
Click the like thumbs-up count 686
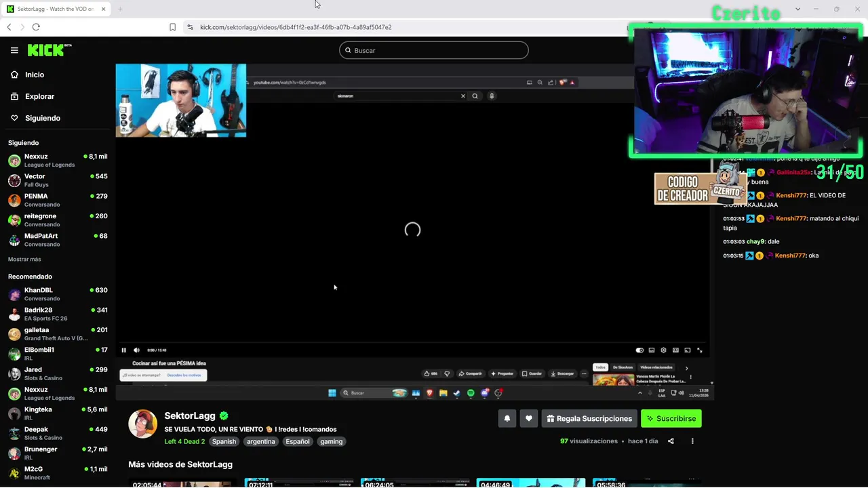pos(431,373)
